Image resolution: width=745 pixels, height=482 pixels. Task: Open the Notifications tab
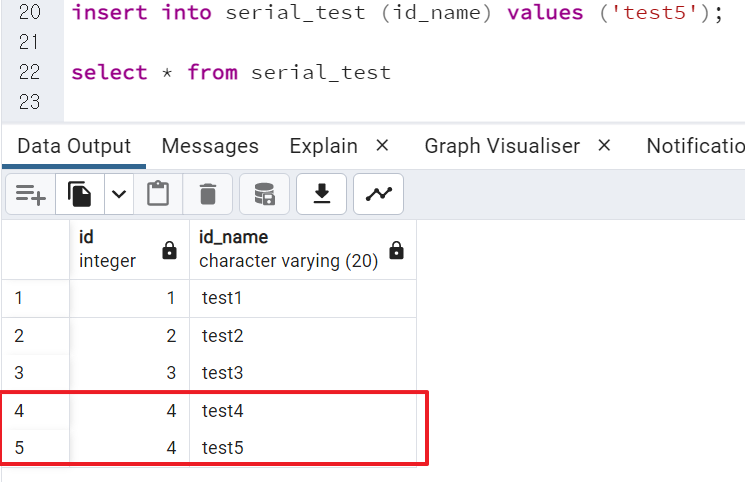pos(696,146)
